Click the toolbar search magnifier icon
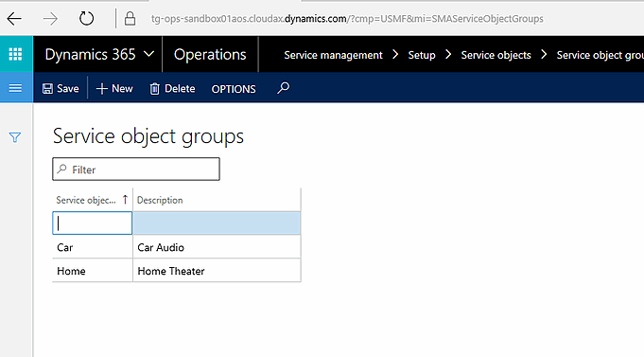644x357 pixels. click(x=283, y=88)
